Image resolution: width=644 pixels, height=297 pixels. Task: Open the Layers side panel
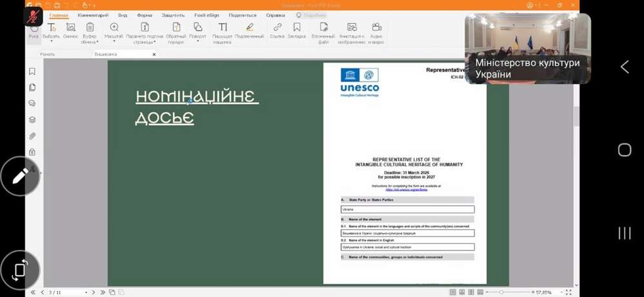pyautogui.click(x=32, y=120)
